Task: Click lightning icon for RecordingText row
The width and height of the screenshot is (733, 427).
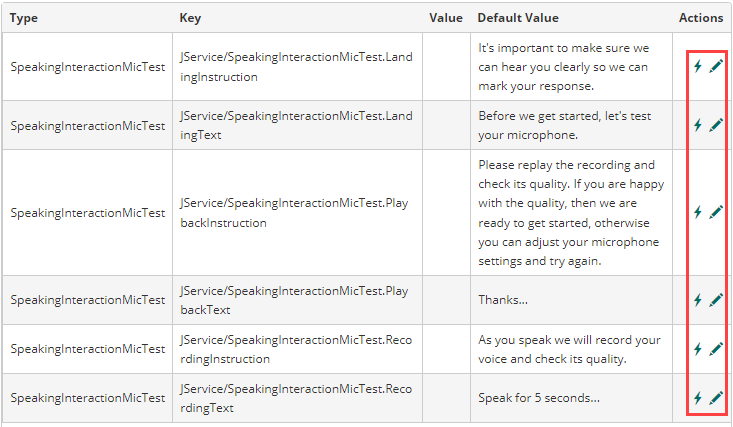Action: (698, 398)
